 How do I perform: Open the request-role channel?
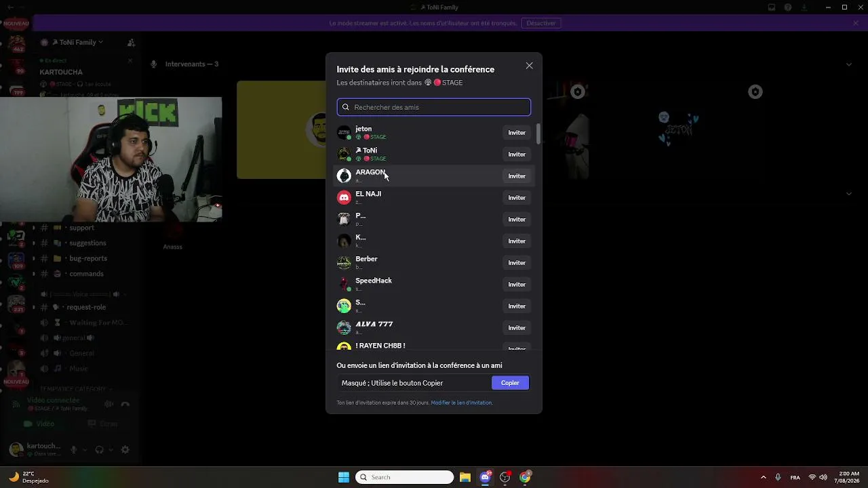click(86, 307)
